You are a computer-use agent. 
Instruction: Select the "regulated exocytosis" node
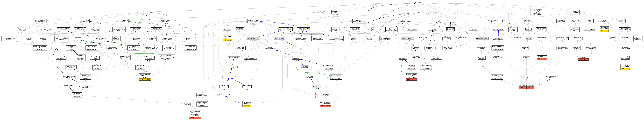[526, 67]
